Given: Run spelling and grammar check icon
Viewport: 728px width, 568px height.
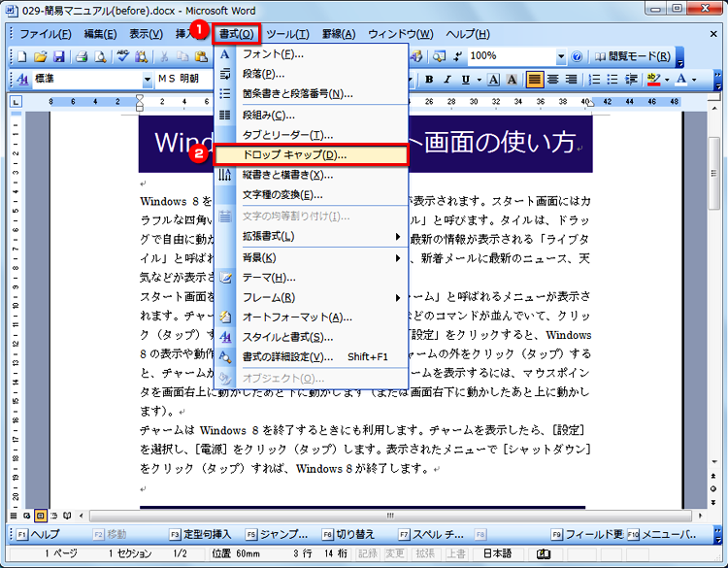Looking at the screenshot, I should tap(122, 56).
